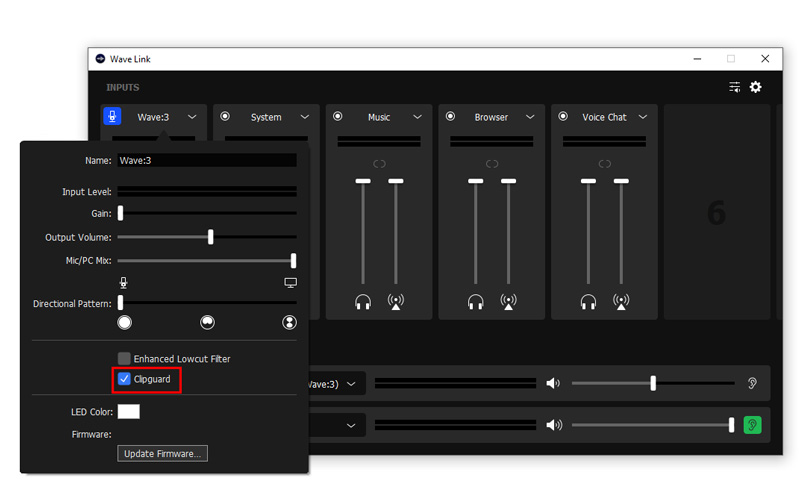This screenshot has width=800, height=488.
Task: Click the empty channel slot 6
Action: tap(717, 212)
